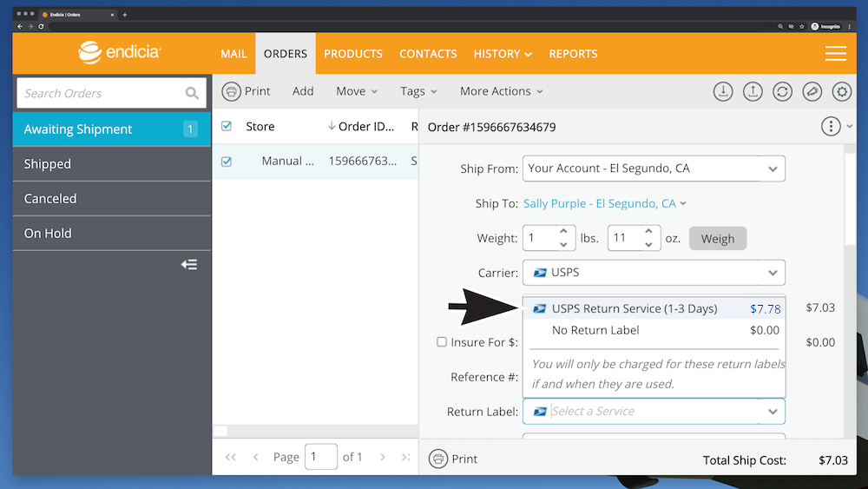Click the orders grid horizontal scrollbar
This screenshot has width=868, height=489.
tap(220, 431)
